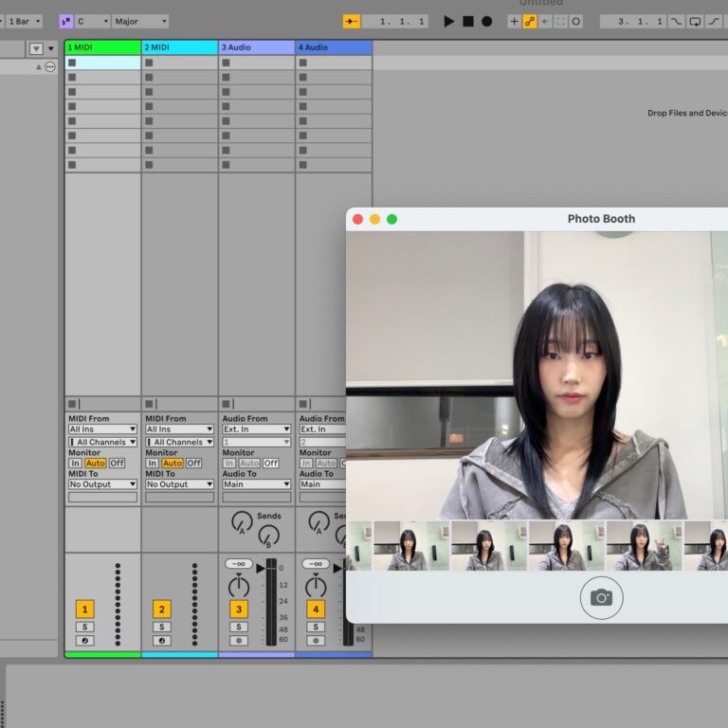This screenshot has height=728, width=728.
Task: Toggle the Automation Arm button
Action: 530,21
